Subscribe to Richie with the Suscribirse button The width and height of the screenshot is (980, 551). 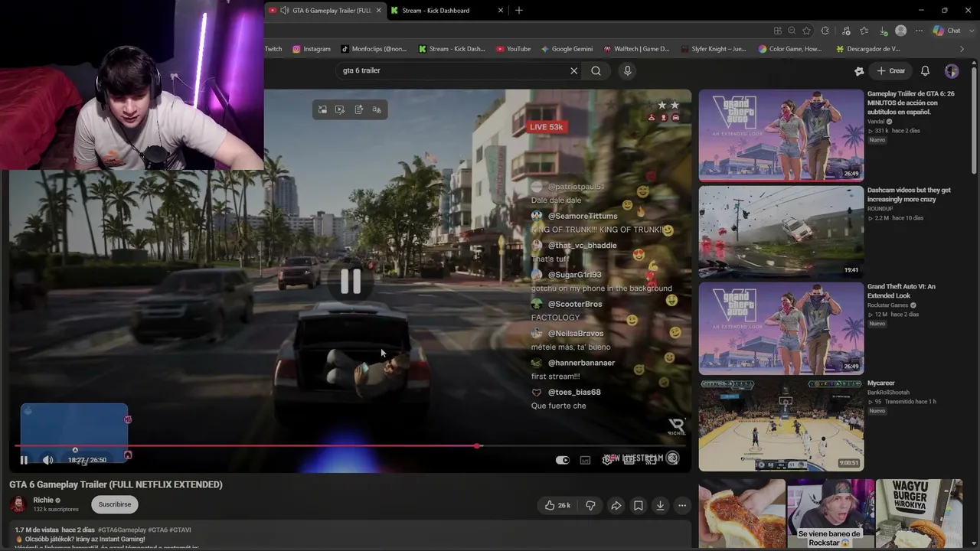(115, 504)
